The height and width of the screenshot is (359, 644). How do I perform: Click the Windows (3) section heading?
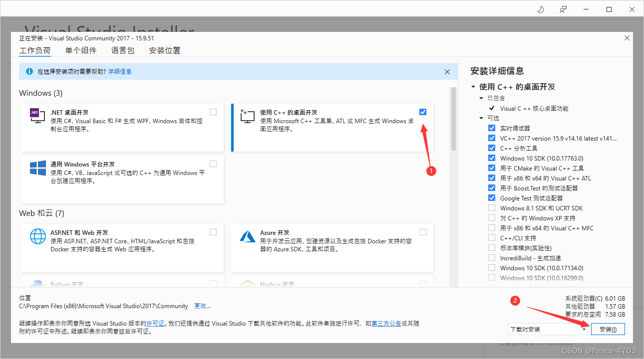click(x=41, y=93)
